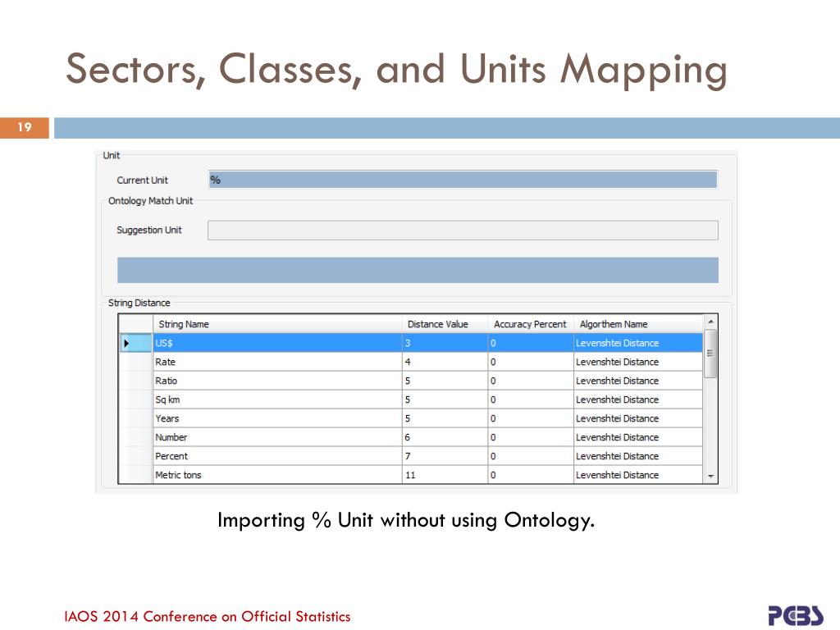
Task: Click the empty Suggestion Unit field
Action: click(x=463, y=231)
